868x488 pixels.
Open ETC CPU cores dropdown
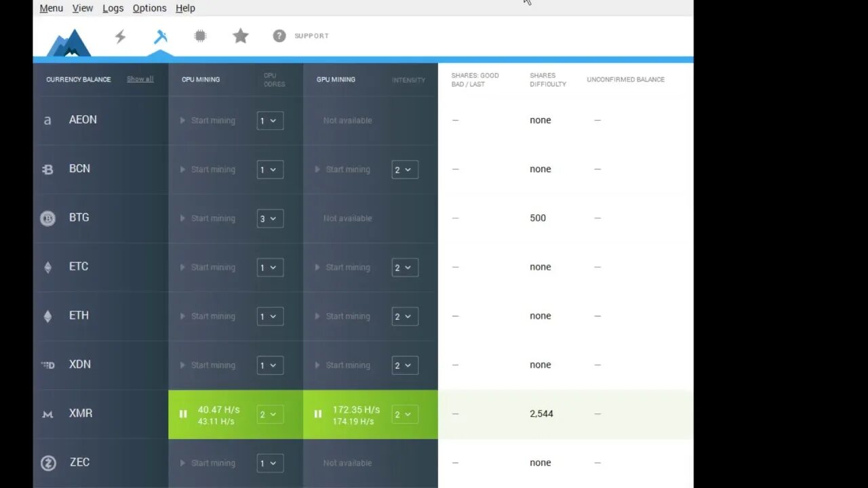pos(270,267)
